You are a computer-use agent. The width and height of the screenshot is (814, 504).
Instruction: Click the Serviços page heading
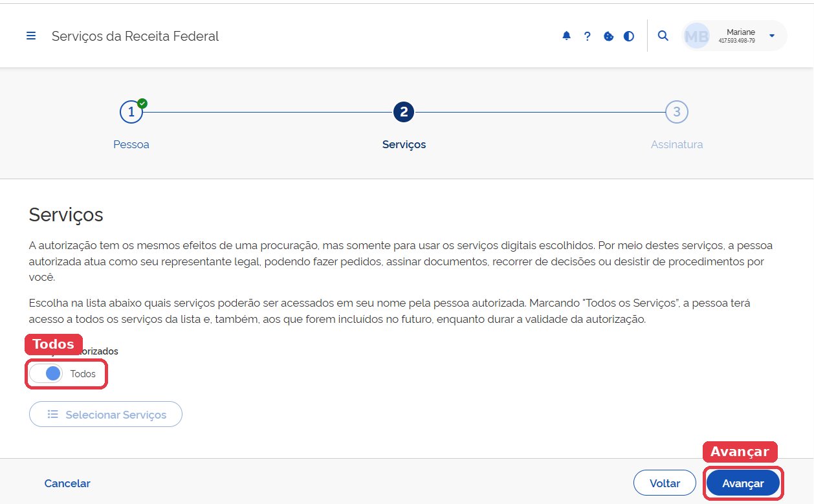click(x=66, y=215)
